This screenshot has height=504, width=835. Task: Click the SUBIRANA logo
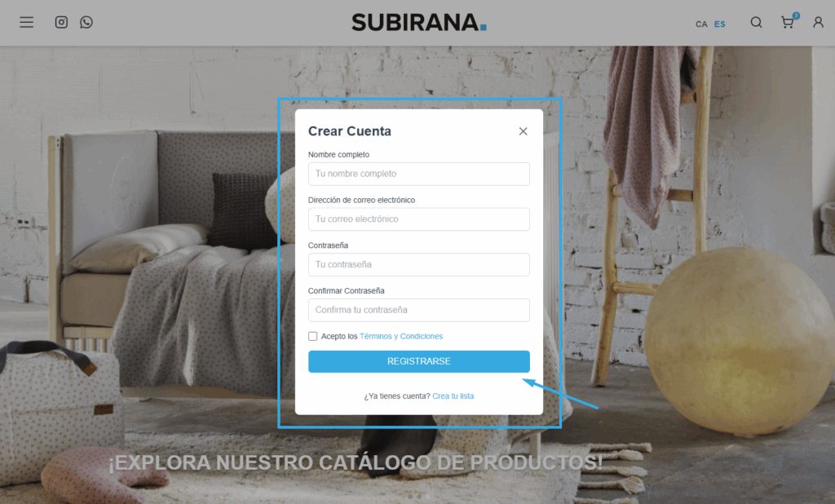pyautogui.click(x=419, y=22)
